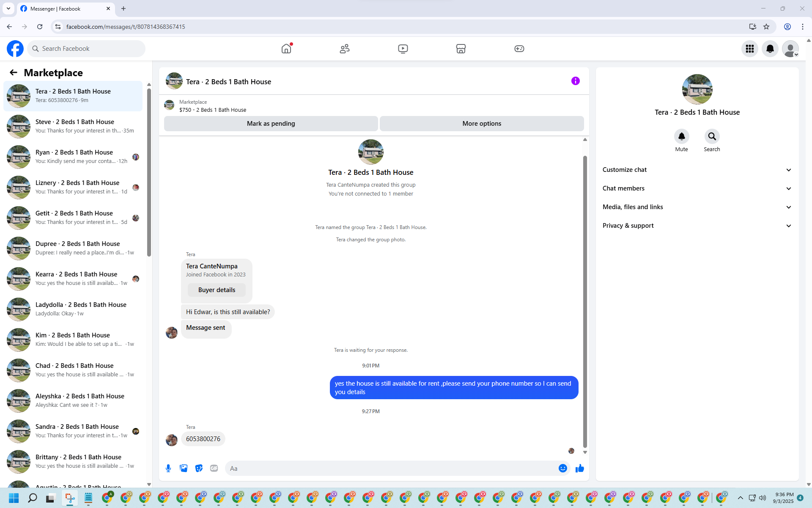Open the Dupree · 2 Beds 1 Bath House chat
This screenshot has height=508, width=812.
coord(73,248)
